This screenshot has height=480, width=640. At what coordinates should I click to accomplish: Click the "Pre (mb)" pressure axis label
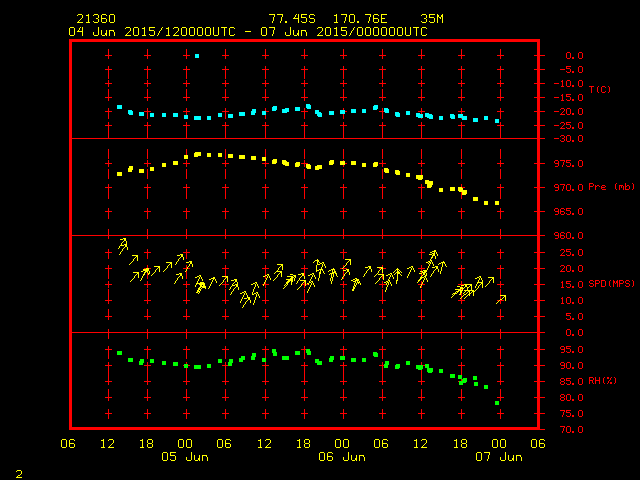[x=611, y=187]
